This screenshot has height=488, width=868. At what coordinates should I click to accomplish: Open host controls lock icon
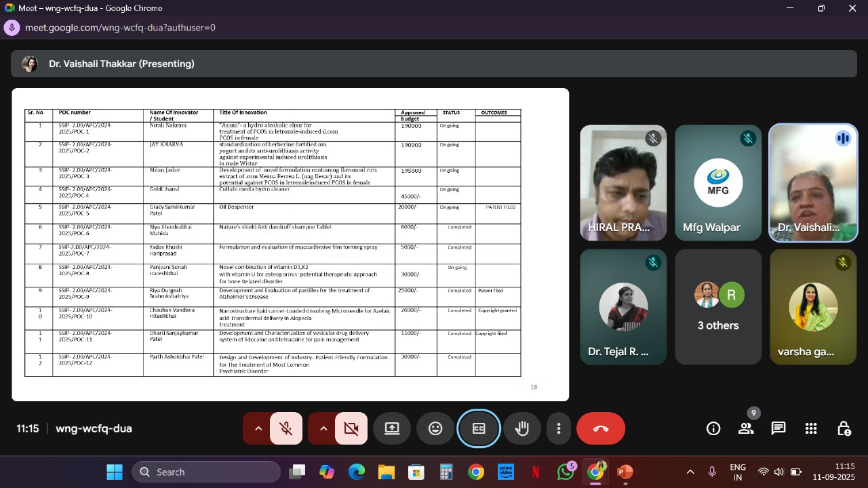(x=844, y=428)
